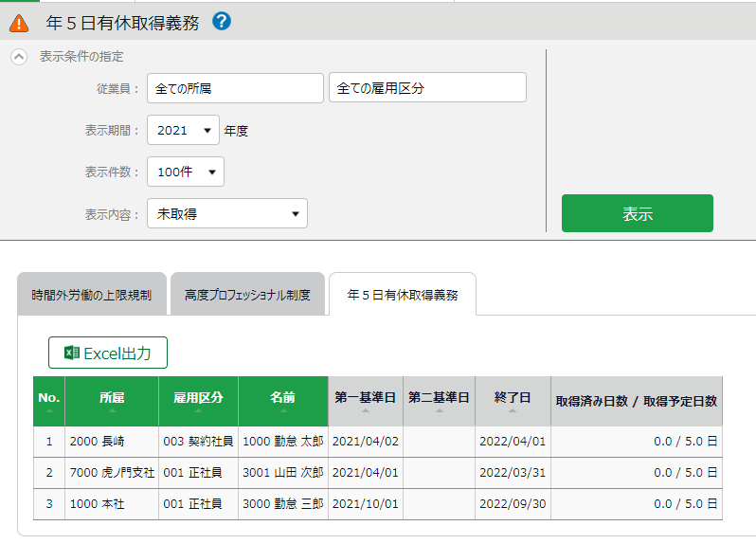This screenshot has width=756, height=544.
Task: Open the 表示内容 dropdown showing 未取得
Action: tap(227, 214)
